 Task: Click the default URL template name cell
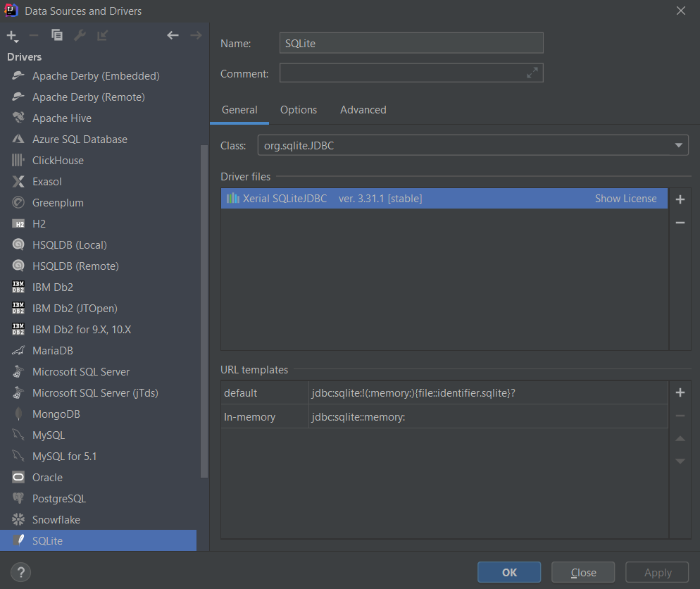(x=265, y=392)
